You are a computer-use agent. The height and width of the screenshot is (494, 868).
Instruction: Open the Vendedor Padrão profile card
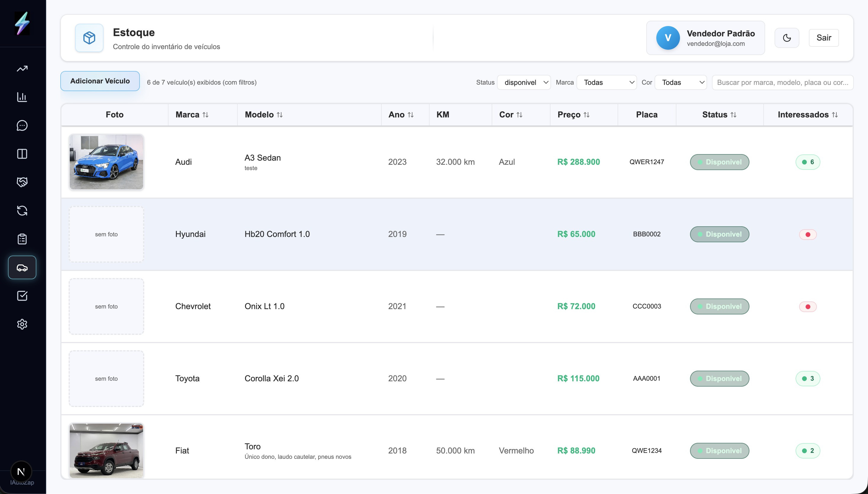pos(705,38)
